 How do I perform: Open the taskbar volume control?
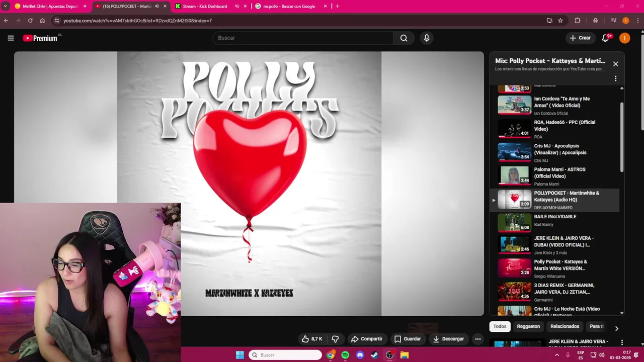pos(601,355)
